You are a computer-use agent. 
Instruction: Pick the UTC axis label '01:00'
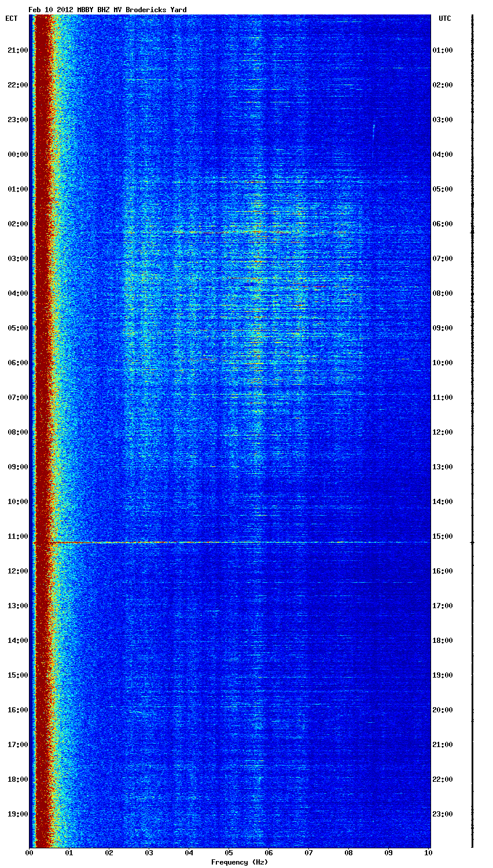(x=443, y=50)
